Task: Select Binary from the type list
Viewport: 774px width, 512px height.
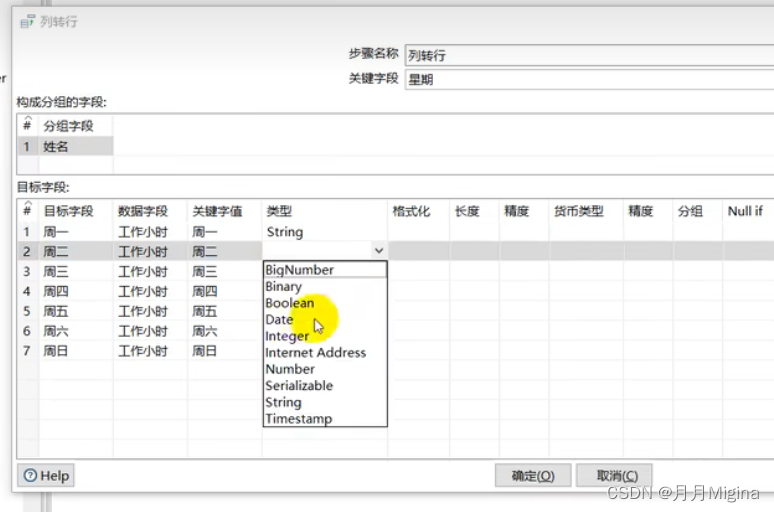Action: (x=325, y=286)
